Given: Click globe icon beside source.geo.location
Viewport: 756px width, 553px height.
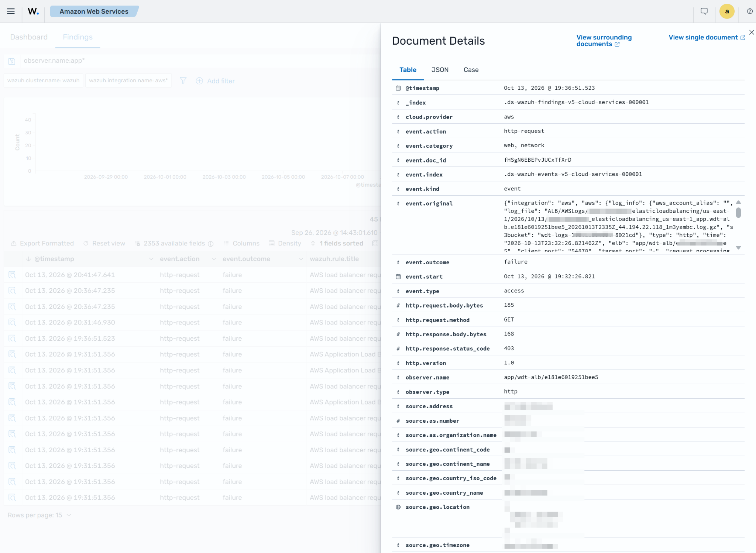Looking at the screenshot, I should [398, 507].
